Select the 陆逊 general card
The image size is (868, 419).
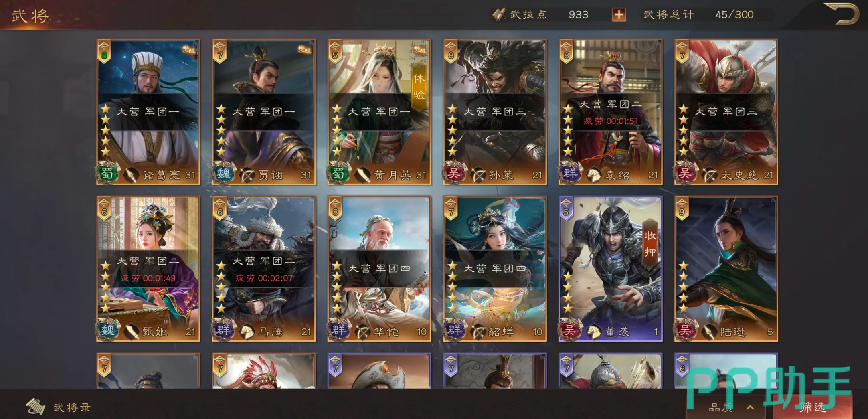click(726, 269)
